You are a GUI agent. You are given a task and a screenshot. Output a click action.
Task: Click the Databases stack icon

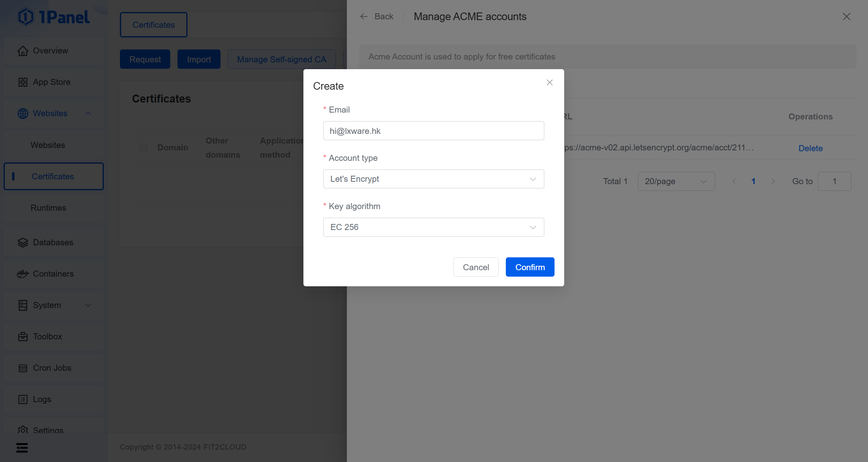click(x=23, y=243)
